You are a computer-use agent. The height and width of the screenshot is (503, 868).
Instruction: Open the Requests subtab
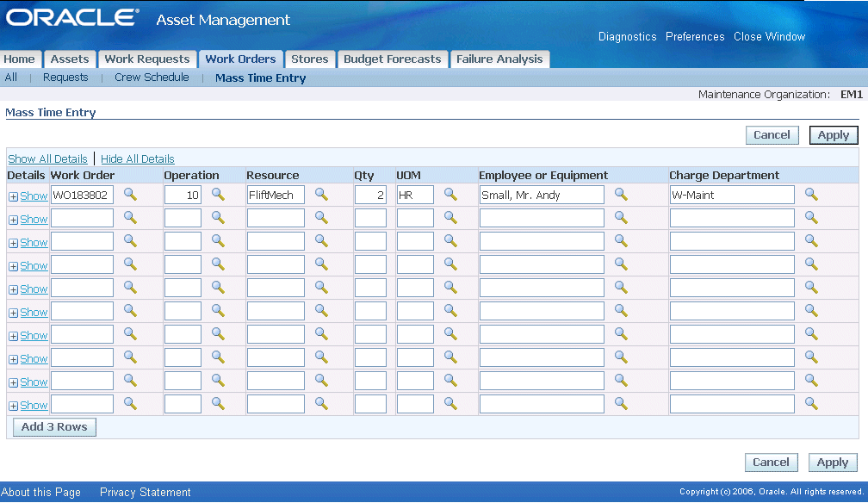coord(65,78)
